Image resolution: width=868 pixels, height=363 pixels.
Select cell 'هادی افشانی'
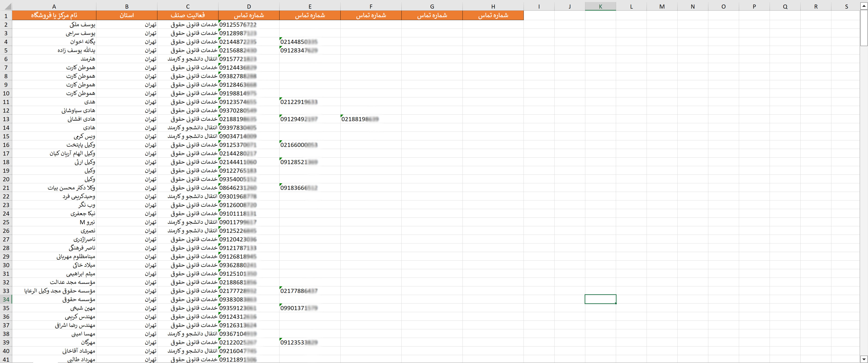coord(54,119)
